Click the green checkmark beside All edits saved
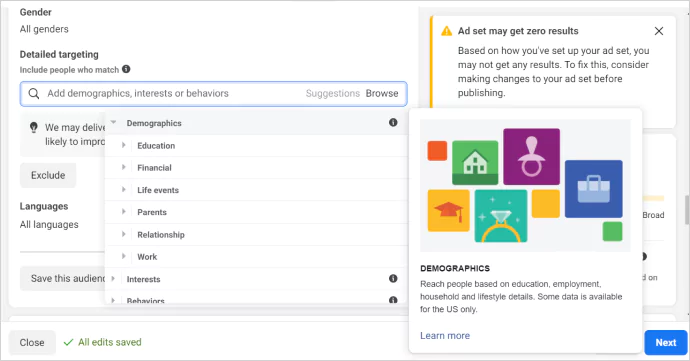690x361 pixels. 68,342
